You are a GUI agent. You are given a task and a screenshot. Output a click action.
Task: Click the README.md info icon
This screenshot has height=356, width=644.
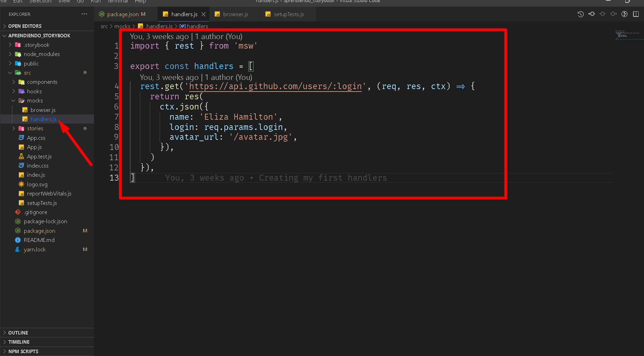click(x=18, y=240)
